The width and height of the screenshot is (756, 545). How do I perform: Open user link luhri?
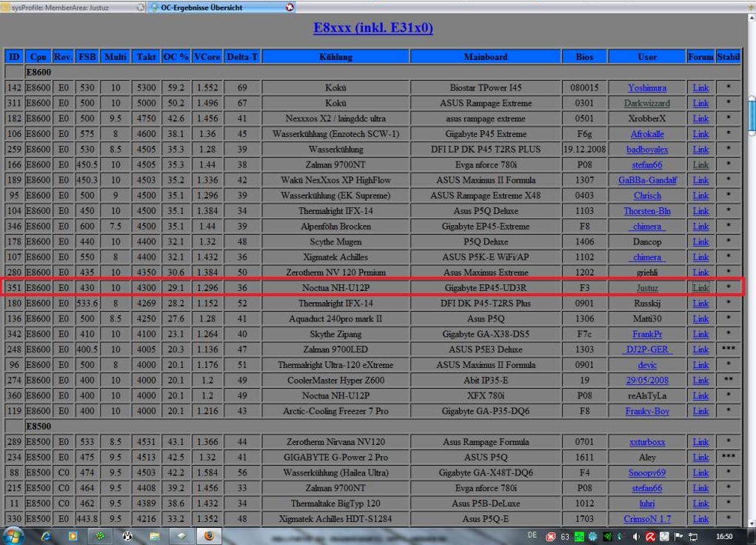pyautogui.click(x=647, y=504)
